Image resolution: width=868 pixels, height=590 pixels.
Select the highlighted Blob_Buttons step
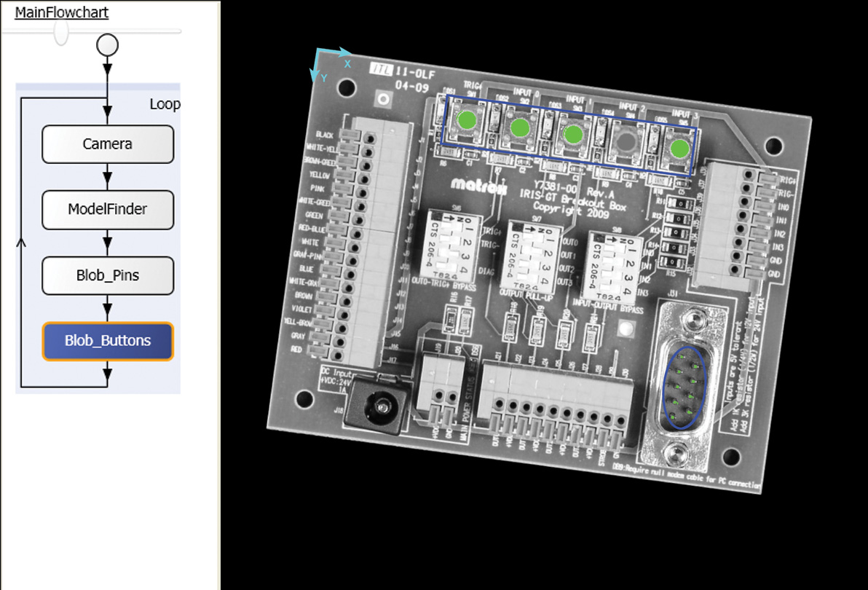107,340
